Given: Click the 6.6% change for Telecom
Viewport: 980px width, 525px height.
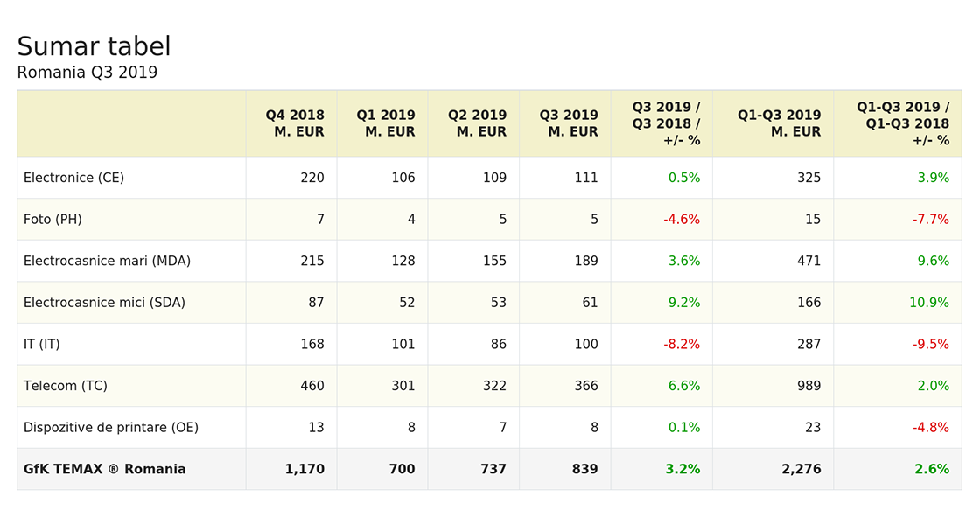Looking at the screenshot, I should click(x=683, y=386).
